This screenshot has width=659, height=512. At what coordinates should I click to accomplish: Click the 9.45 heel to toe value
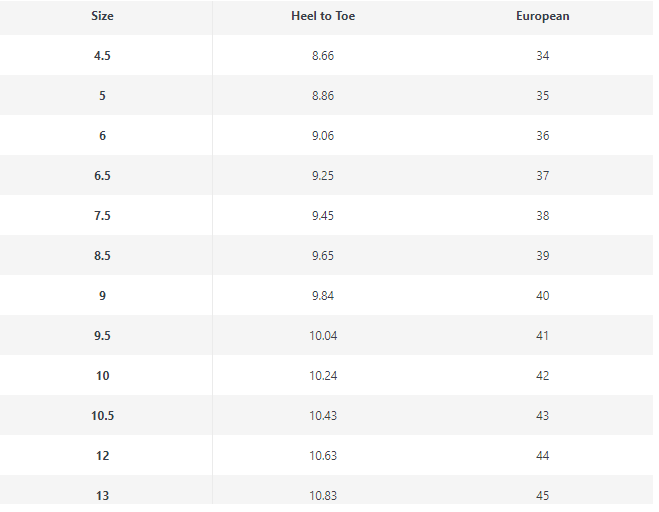tap(322, 216)
